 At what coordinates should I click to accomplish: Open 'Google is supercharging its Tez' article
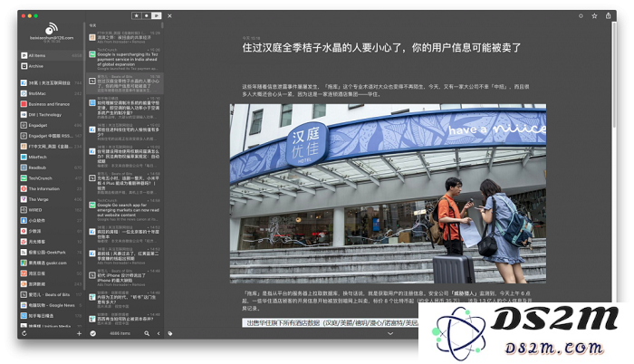click(x=125, y=59)
